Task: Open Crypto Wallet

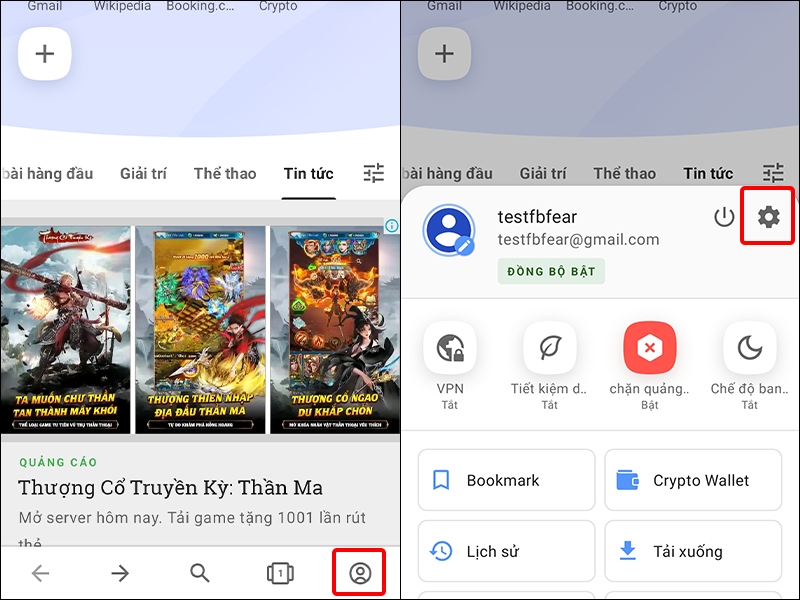Action: (x=693, y=480)
